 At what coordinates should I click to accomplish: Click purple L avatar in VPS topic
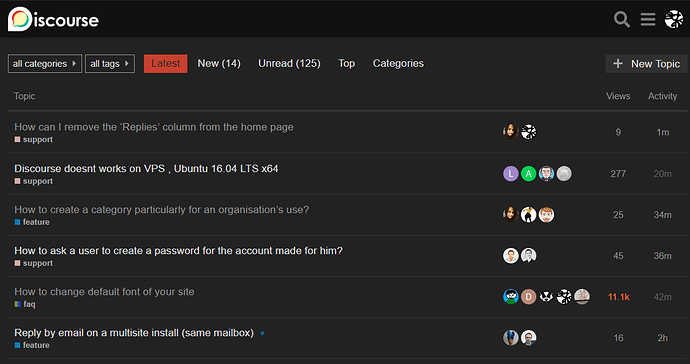(510, 174)
